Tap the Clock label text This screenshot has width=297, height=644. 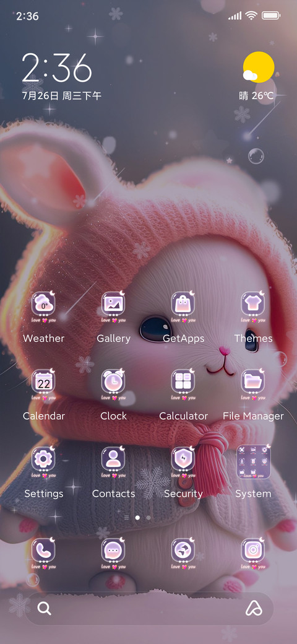coord(114,416)
